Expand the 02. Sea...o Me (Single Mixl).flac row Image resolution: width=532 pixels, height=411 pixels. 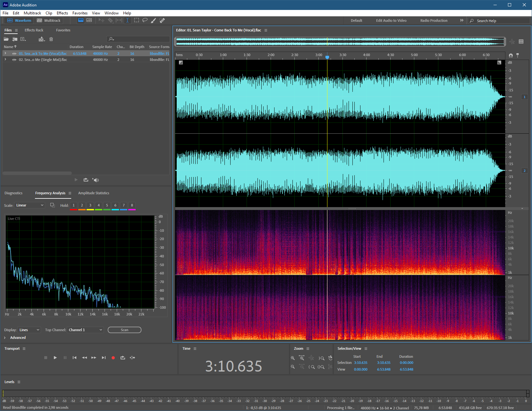[5, 59]
